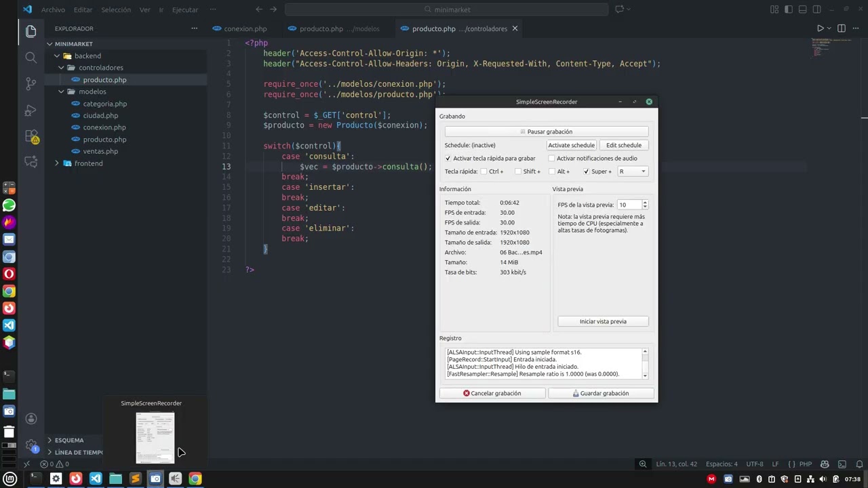Image resolution: width=868 pixels, height=488 pixels.
Task: Toggle 'Activar tecla rápida para grabar' checkbox
Action: (x=448, y=159)
